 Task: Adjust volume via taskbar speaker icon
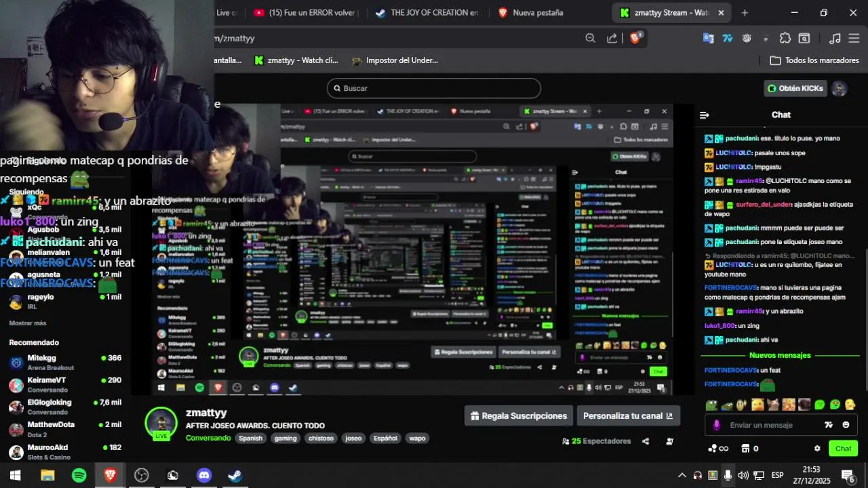pyautogui.click(x=743, y=475)
